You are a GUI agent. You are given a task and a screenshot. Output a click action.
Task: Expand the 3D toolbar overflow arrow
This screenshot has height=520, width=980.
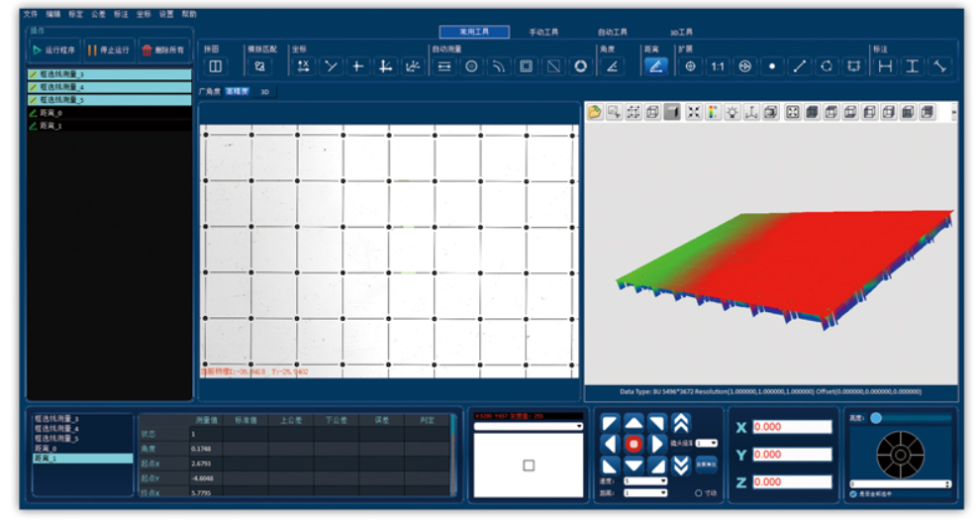[953, 113]
